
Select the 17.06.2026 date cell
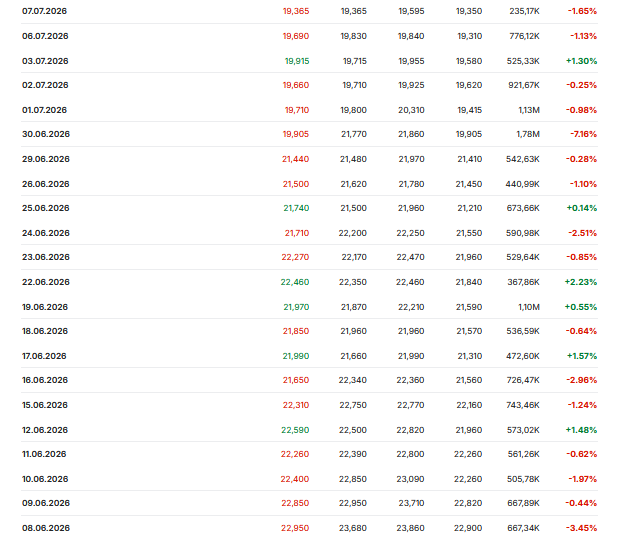click(44, 356)
